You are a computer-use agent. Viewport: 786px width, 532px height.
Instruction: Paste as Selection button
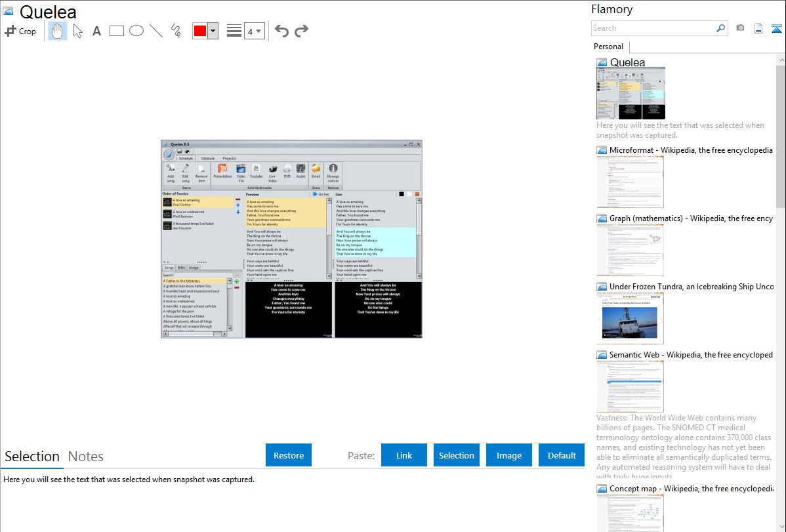[456, 455]
